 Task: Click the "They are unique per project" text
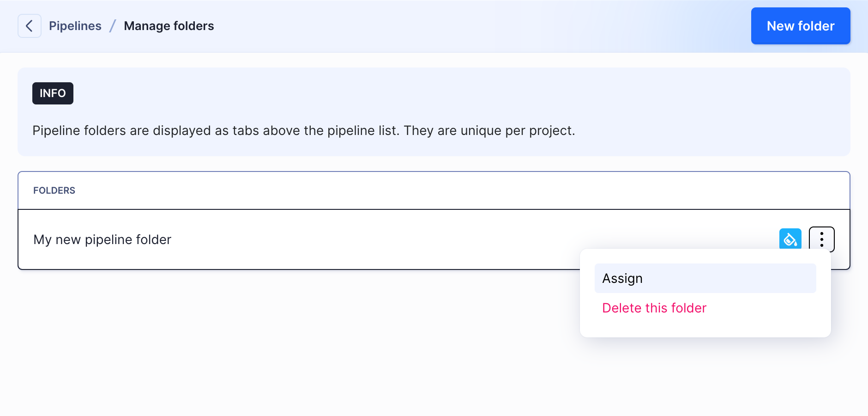pyautogui.click(x=489, y=131)
